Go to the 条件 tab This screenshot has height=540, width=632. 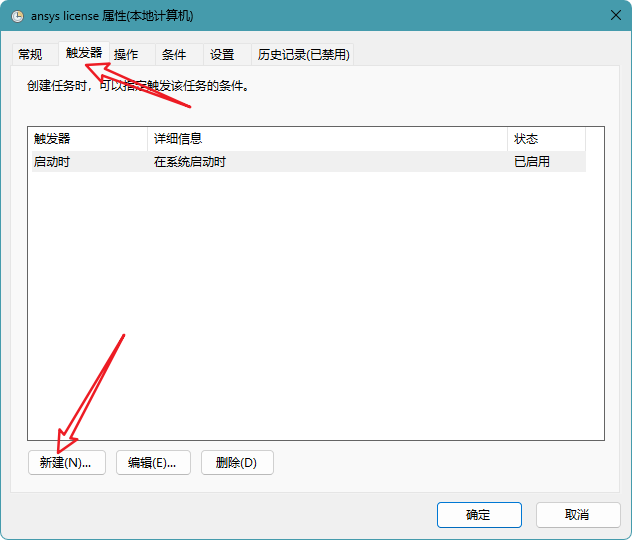[174, 54]
